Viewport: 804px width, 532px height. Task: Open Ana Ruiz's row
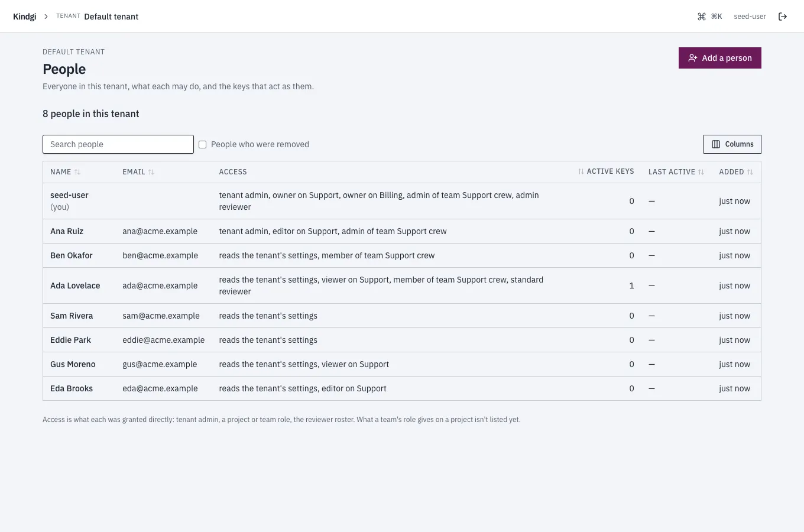(402, 231)
